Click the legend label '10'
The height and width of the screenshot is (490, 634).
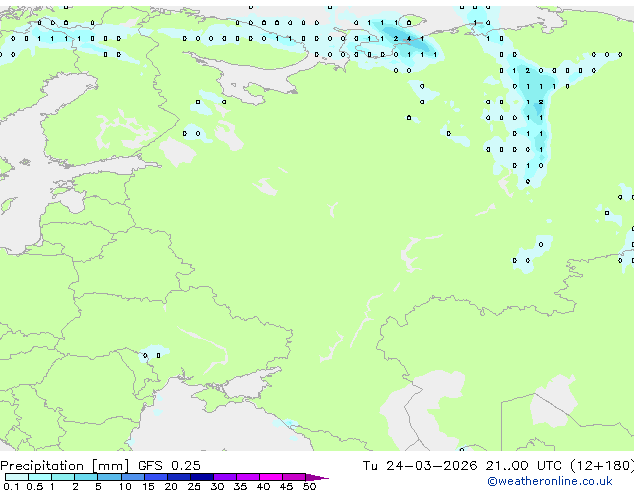coord(125,486)
